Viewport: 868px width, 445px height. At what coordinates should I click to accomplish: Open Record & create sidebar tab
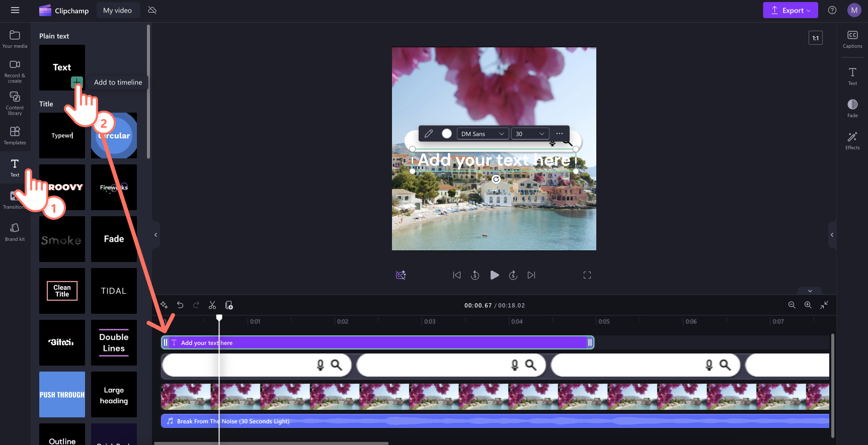click(x=15, y=71)
